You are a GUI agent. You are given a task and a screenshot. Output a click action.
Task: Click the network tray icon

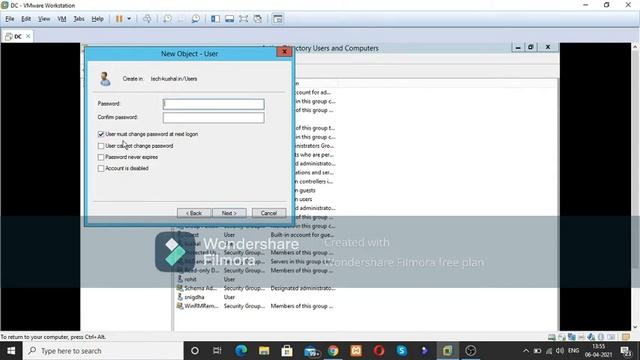click(x=549, y=351)
